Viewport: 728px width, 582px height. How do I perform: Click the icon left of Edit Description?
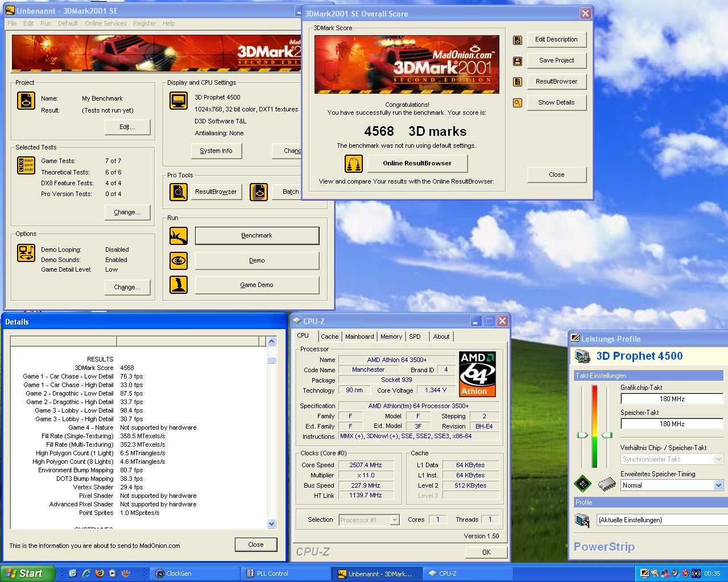[x=518, y=40]
